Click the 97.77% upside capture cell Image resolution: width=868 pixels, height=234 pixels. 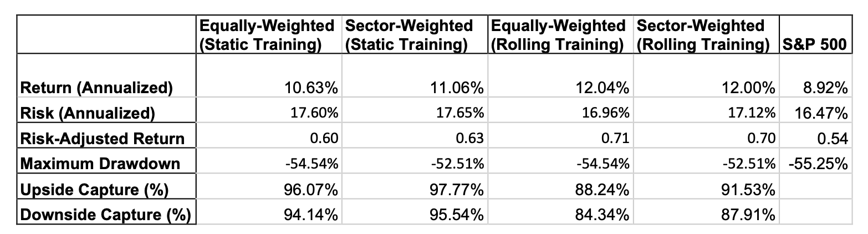point(460,189)
